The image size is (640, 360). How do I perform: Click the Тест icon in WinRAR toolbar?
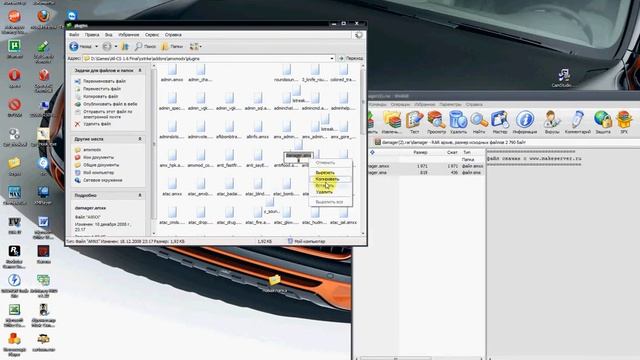pyautogui.click(x=414, y=122)
